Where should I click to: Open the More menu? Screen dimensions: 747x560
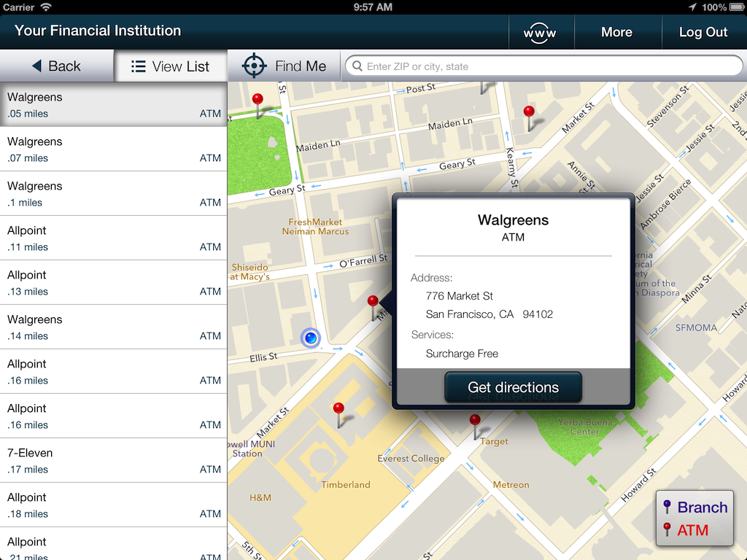(617, 32)
